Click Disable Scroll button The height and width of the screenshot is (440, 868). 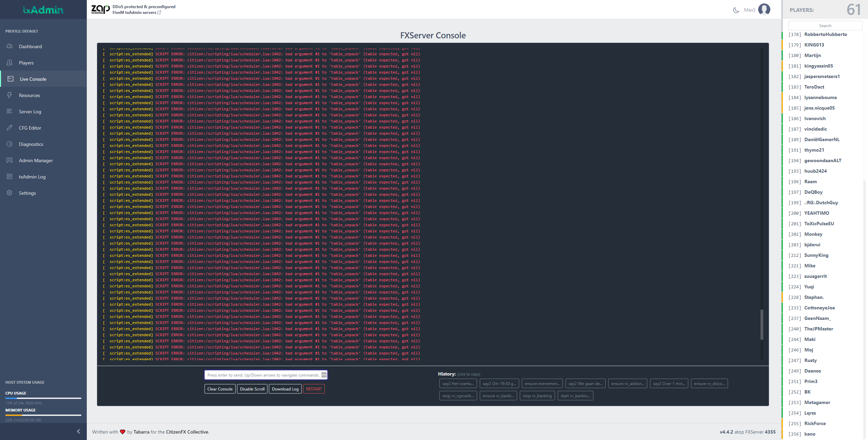[x=252, y=389]
